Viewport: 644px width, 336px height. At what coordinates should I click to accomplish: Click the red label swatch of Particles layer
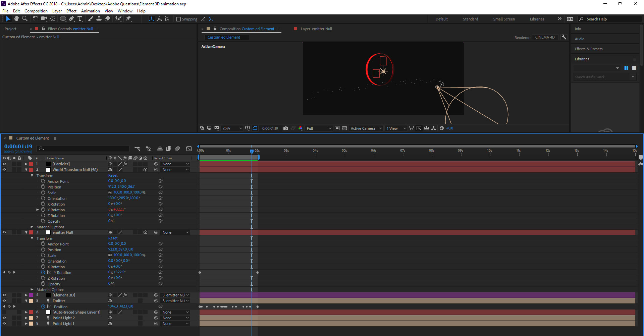coord(31,164)
